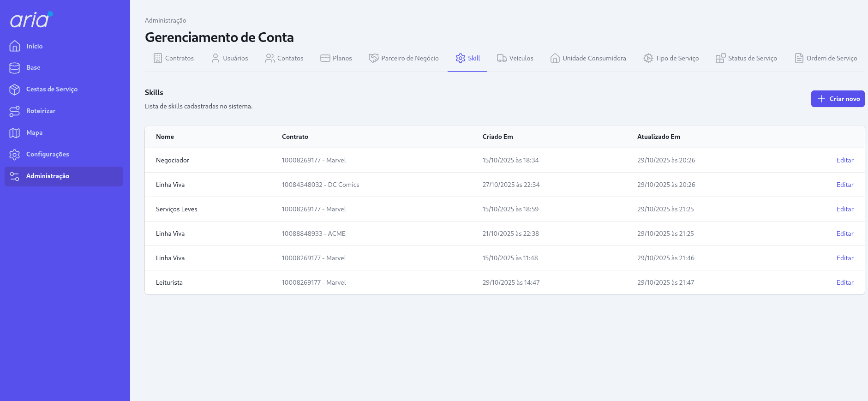Select the Roteirizar route icon
The image size is (868, 401).
coord(15,111)
